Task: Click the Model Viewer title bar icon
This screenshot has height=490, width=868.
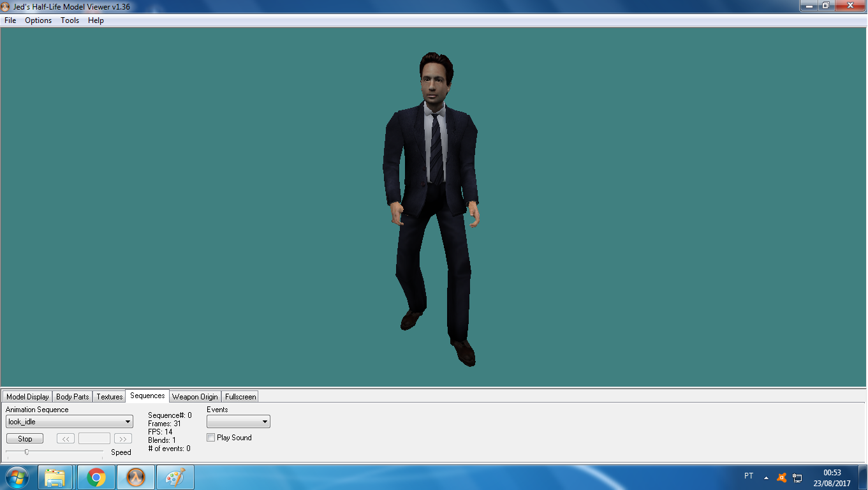Action: [6, 6]
